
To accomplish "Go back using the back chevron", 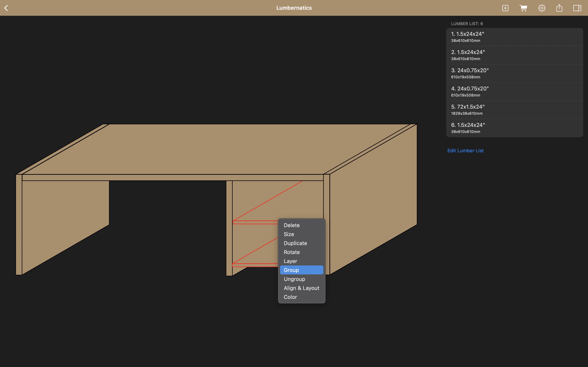I will [7, 8].
